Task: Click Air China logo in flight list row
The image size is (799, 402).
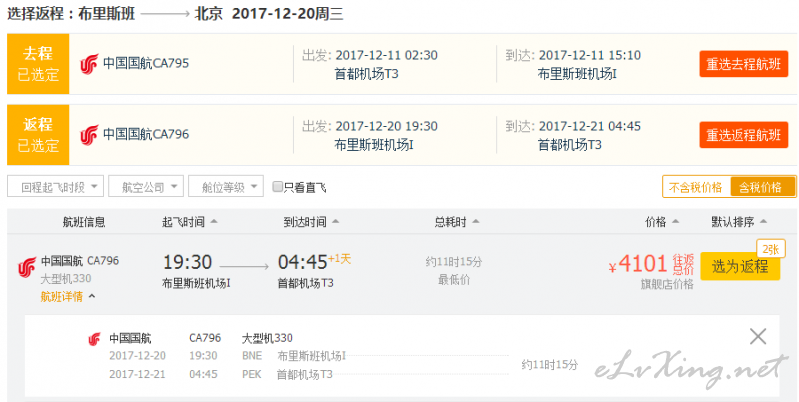Action: pyautogui.click(x=27, y=268)
